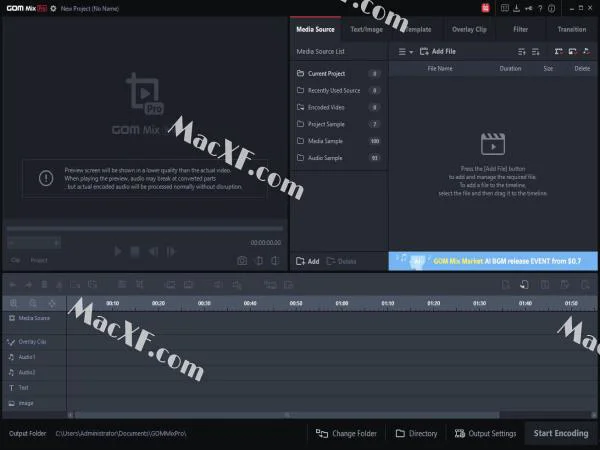Click the undo arrow in timeline toolbar

pos(13,285)
